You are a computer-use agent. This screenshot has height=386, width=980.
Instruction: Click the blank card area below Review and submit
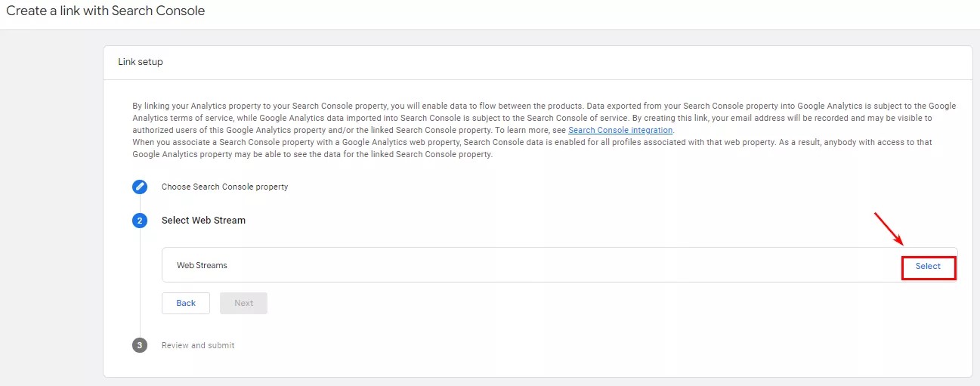(538, 366)
